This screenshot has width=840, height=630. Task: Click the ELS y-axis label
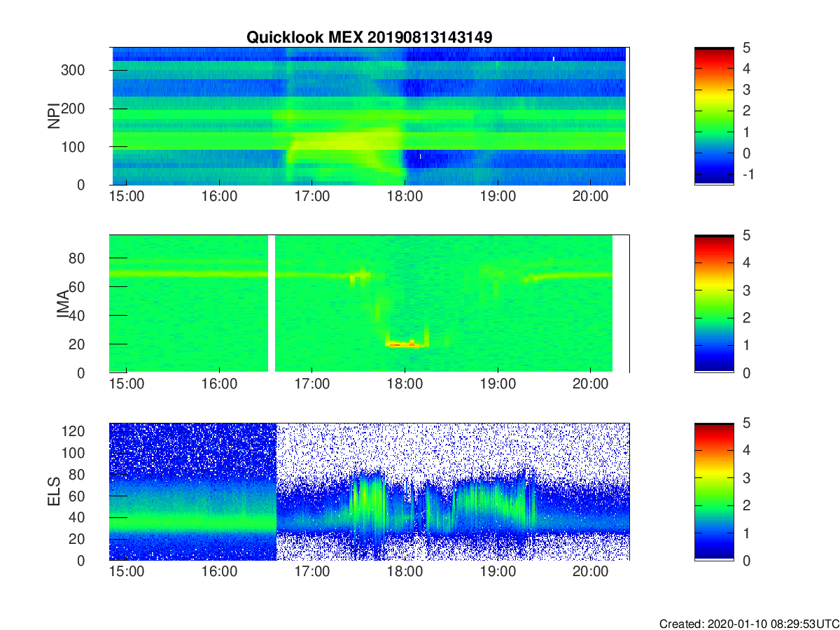pos(53,491)
